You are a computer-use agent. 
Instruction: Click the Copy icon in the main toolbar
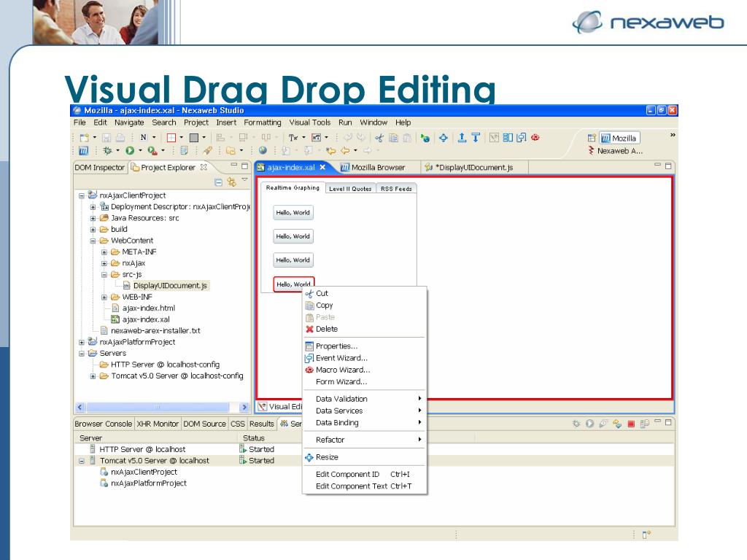point(393,138)
